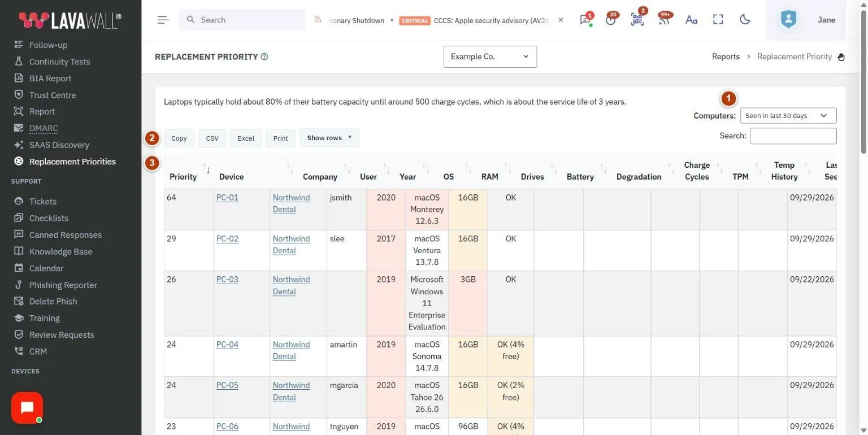Screen dimensions: 868x435
Task: Click the Print button
Action: [x=281, y=138]
